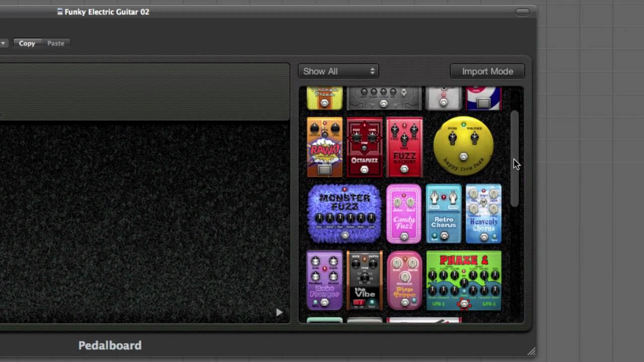644x362 pixels.
Task: Choose the round yellow Happy Face Fuzz pedal
Action: coord(463,146)
